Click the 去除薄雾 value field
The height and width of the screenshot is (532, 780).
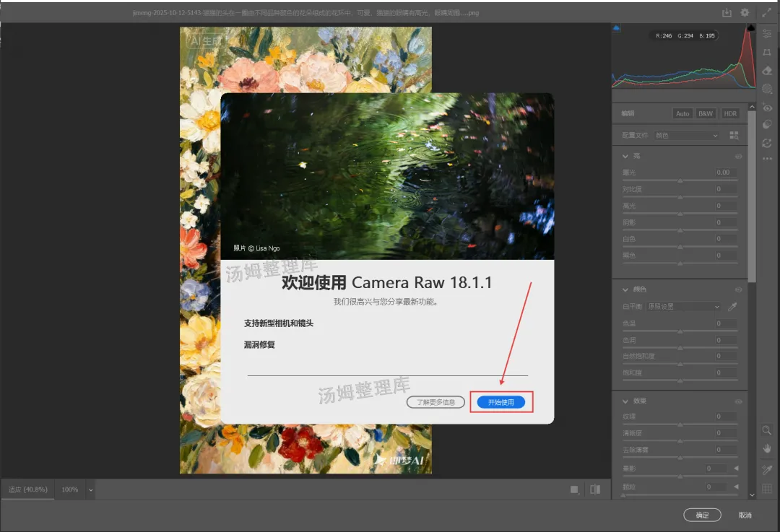[726, 450]
